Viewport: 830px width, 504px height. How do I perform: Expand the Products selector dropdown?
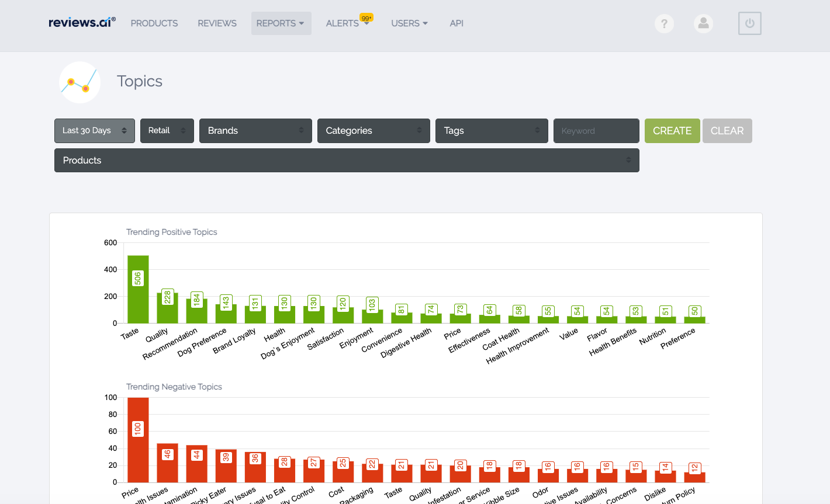click(347, 161)
